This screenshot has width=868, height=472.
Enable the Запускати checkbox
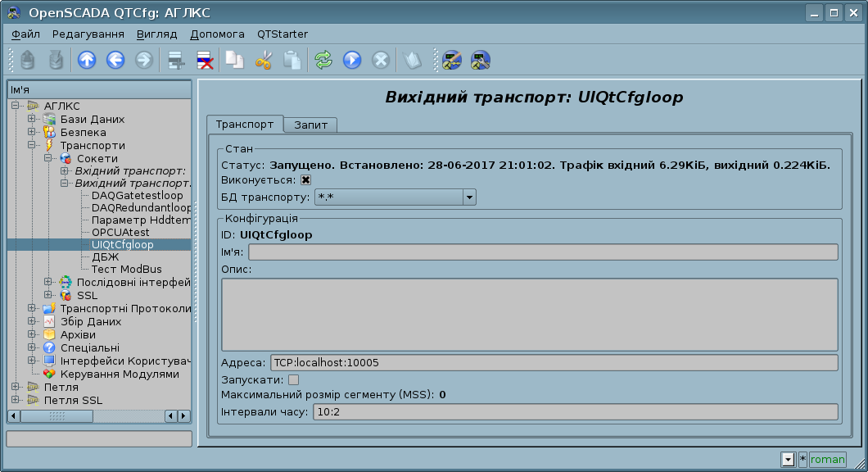(294, 380)
